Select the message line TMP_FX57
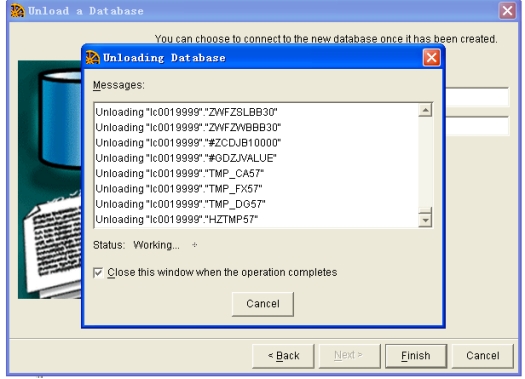Viewport: 525px width, 379px height. pos(179,189)
